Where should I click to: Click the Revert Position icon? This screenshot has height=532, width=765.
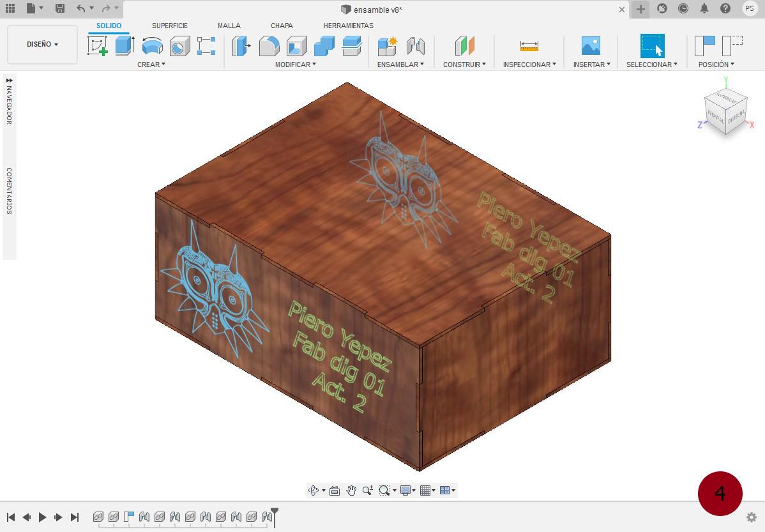coord(732,46)
